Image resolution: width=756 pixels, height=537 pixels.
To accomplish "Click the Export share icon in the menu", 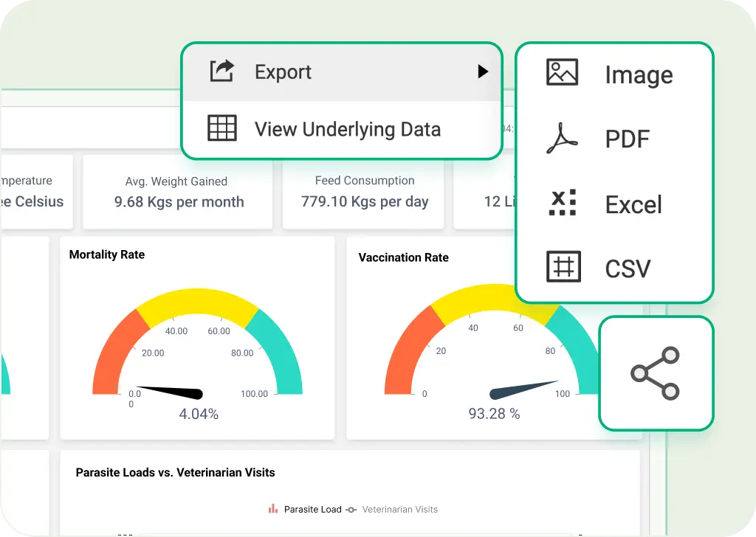I will pos(221,71).
